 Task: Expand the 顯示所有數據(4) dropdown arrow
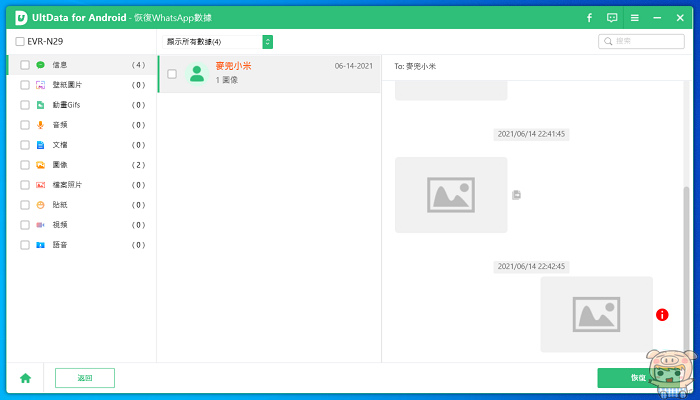(x=267, y=42)
